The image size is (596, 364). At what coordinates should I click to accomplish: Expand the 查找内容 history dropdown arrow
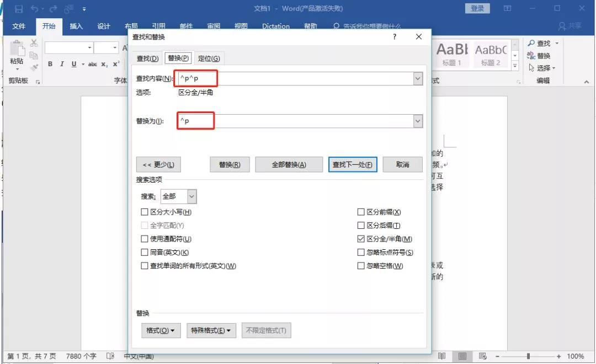pos(418,79)
